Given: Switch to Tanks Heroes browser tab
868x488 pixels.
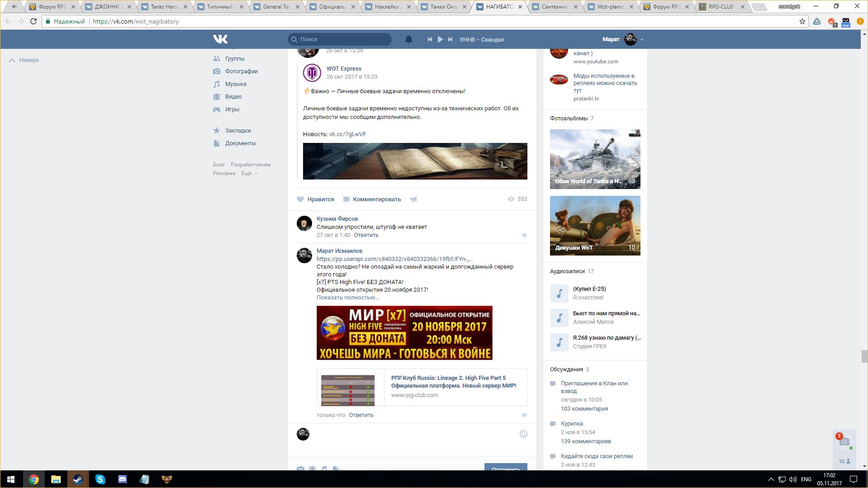Looking at the screenshot, I should [165, 7].
